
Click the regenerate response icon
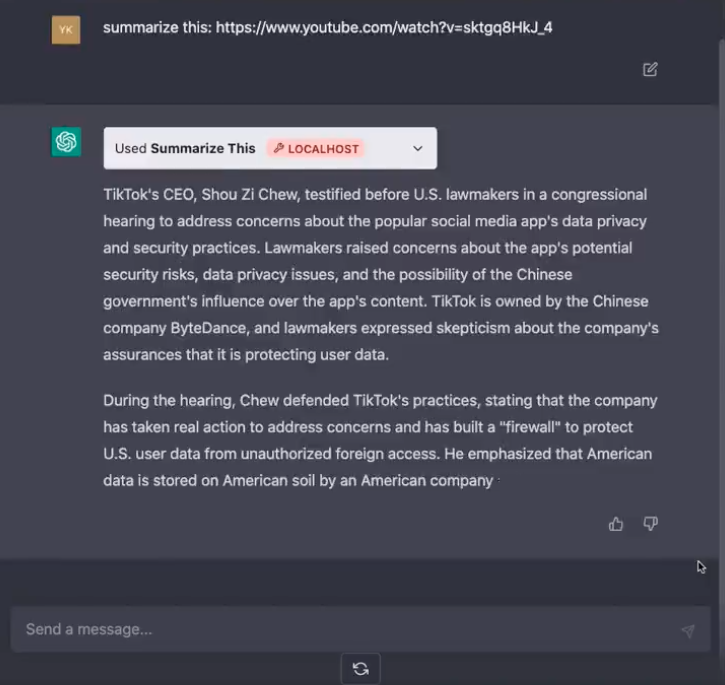361,669
